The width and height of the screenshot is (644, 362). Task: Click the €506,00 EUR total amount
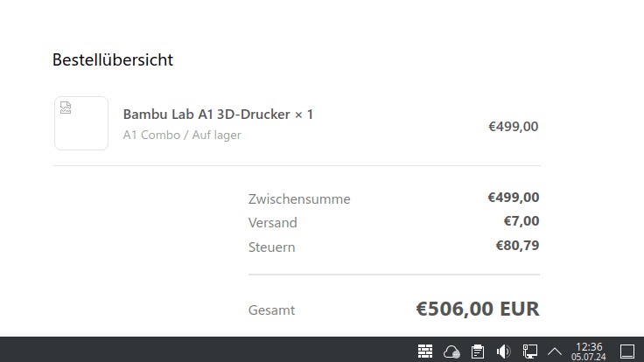tap(477, 309)
